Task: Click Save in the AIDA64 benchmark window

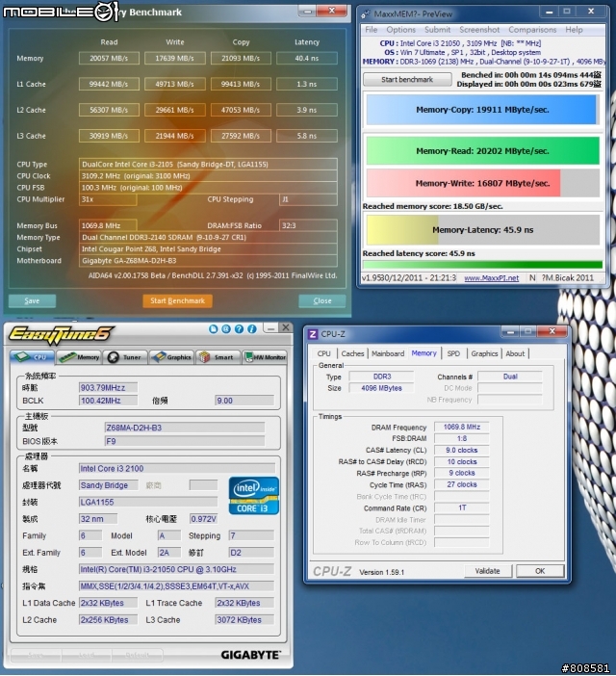Action: pos(32,300)
